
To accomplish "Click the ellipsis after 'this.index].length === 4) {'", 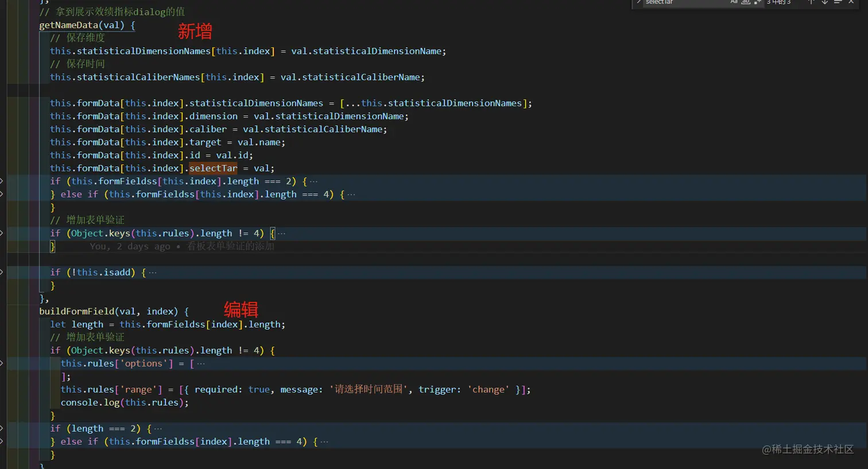I will 351,195.
